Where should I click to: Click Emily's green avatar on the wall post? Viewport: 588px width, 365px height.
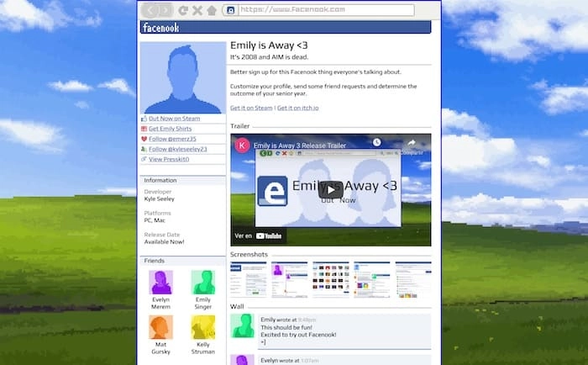[242, 325]
